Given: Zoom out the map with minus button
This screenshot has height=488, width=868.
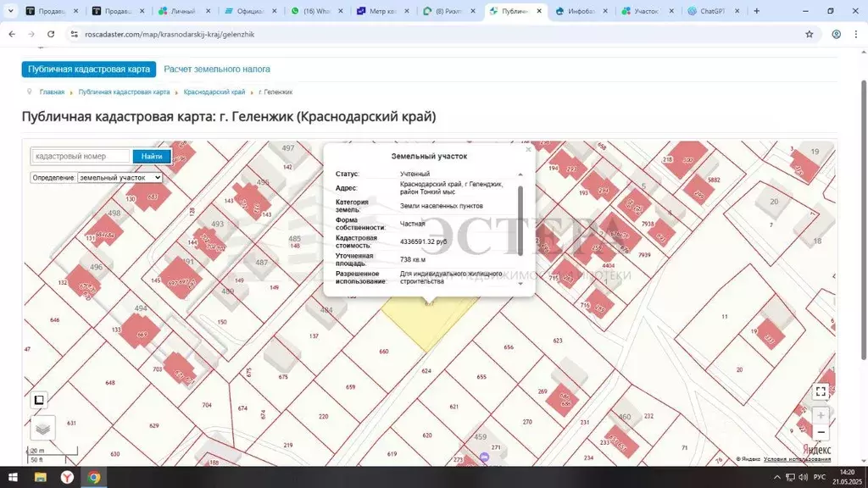Looking at the screenshot, I should [x=821, y=432].
